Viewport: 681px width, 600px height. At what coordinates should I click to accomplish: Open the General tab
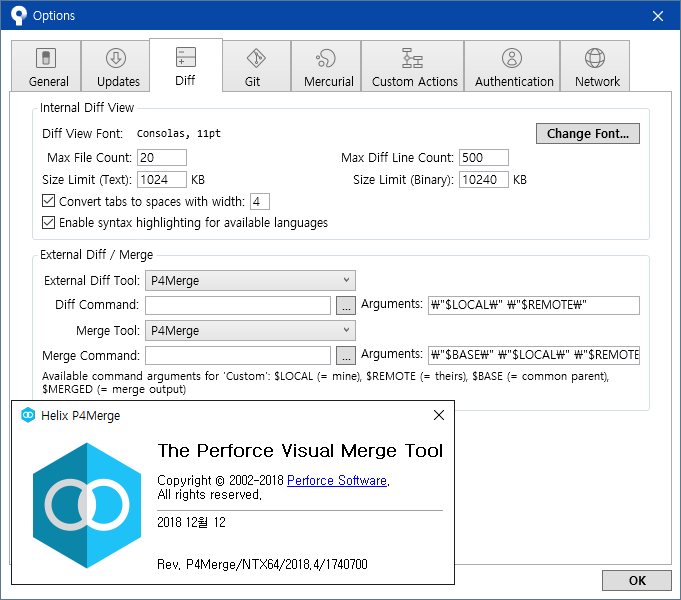tap(46, 66)
